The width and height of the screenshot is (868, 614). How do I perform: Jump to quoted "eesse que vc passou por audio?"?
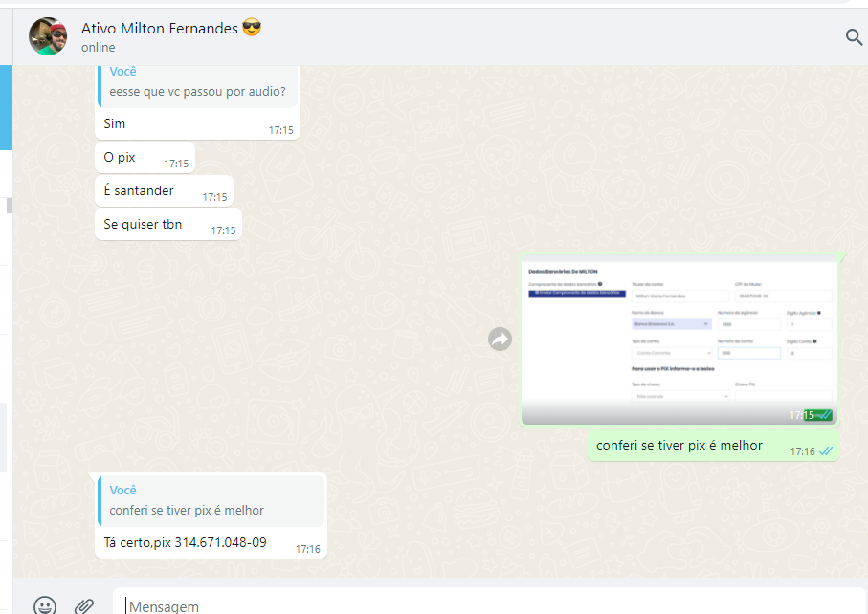(x=198, y=83)
